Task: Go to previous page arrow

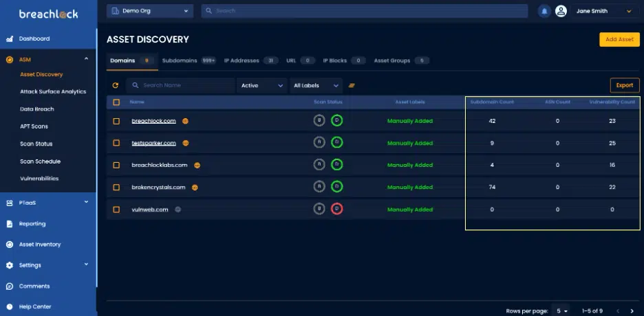Action: tap(618, 311)
